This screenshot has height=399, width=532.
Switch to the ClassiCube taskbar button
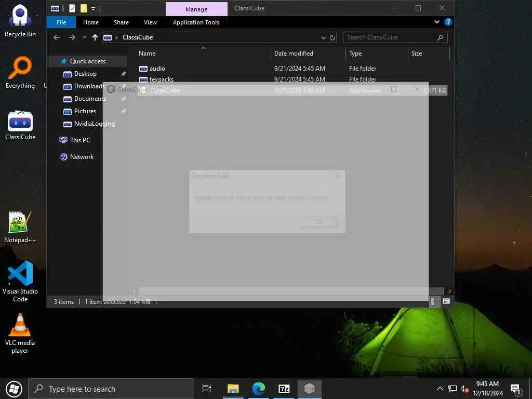310,389
